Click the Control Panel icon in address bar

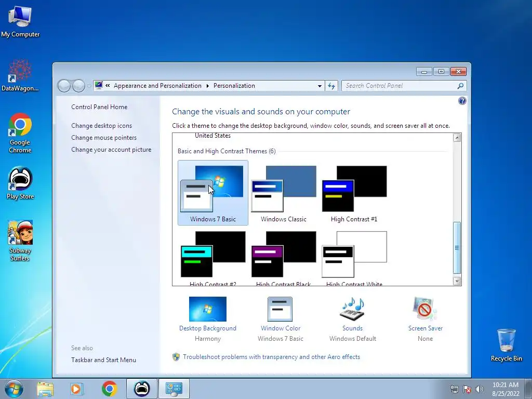(99, 85)
